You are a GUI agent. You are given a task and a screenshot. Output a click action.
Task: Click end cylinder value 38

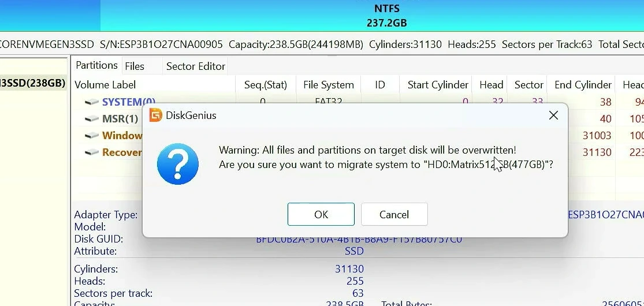[x=605, y=102]
